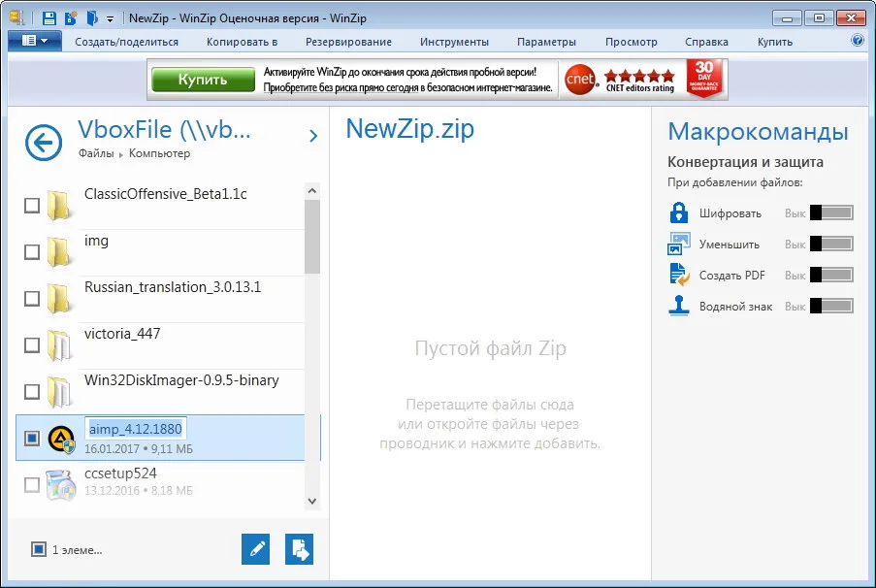This screenshot has height=588, width=876.
Task: Open the blue file menu dropdown
Action: point(35,41)
